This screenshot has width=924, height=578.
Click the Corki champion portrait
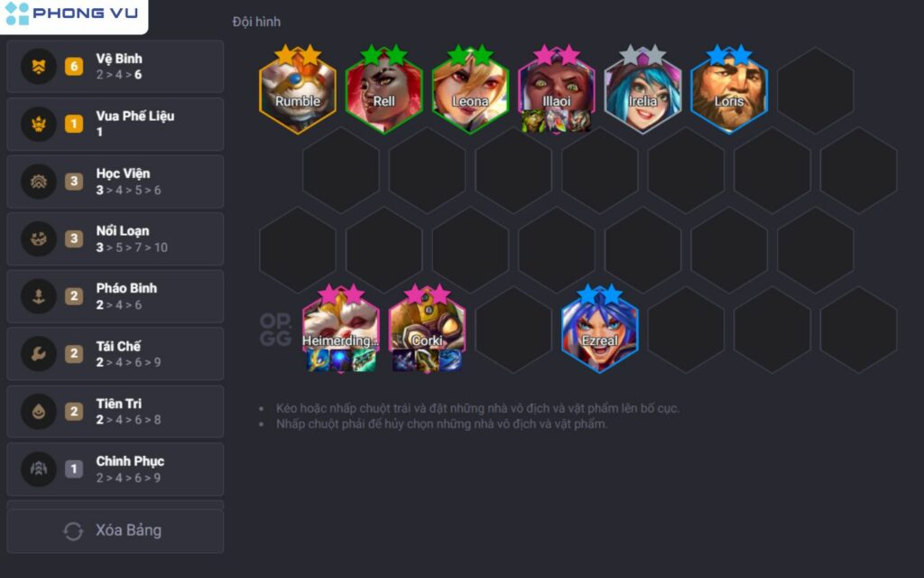[427, 330]
